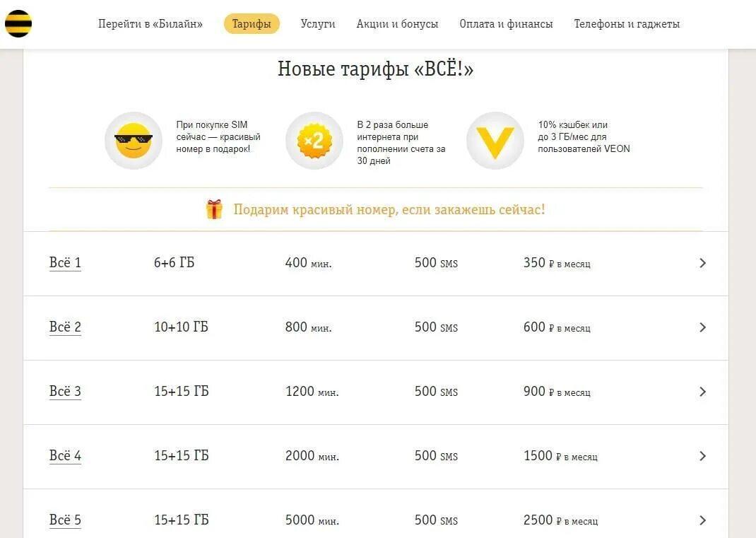This screenshot has height=538, width=756.
Task: Open the Всё 3 tariff link
Action: [x=65, y=392]
